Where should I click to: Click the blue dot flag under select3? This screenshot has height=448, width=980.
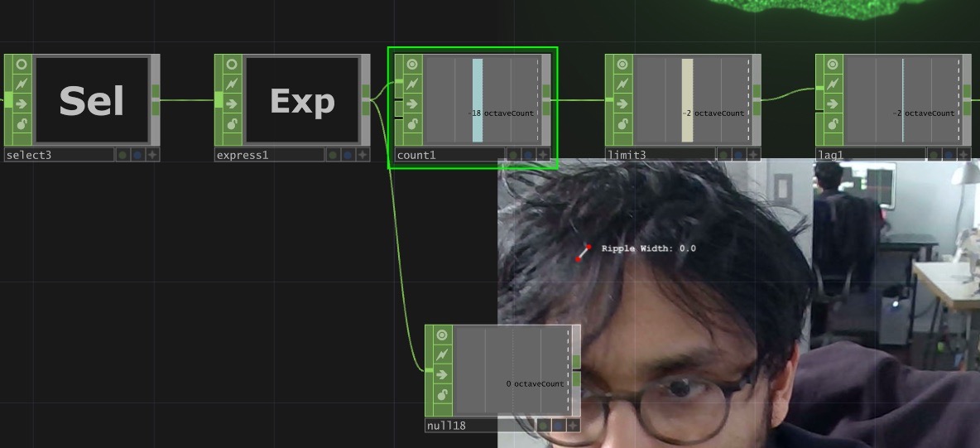pyautogui.click(x=137, y=155)
